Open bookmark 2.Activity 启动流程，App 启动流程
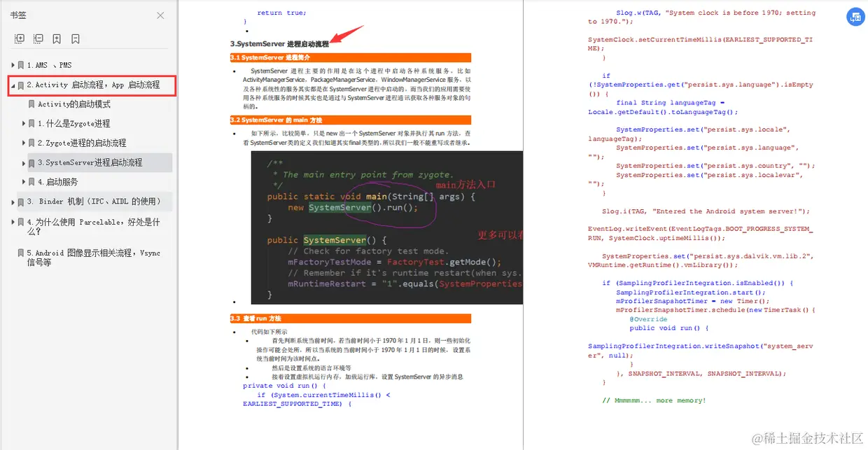The image size is (868, 450). pyautogui.click(x=93, y=85)
